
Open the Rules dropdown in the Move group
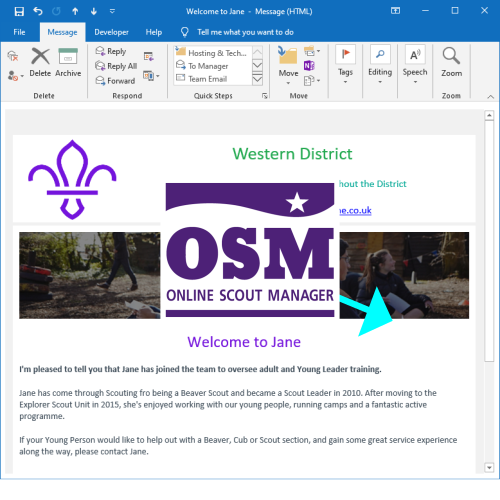(312, 51)
